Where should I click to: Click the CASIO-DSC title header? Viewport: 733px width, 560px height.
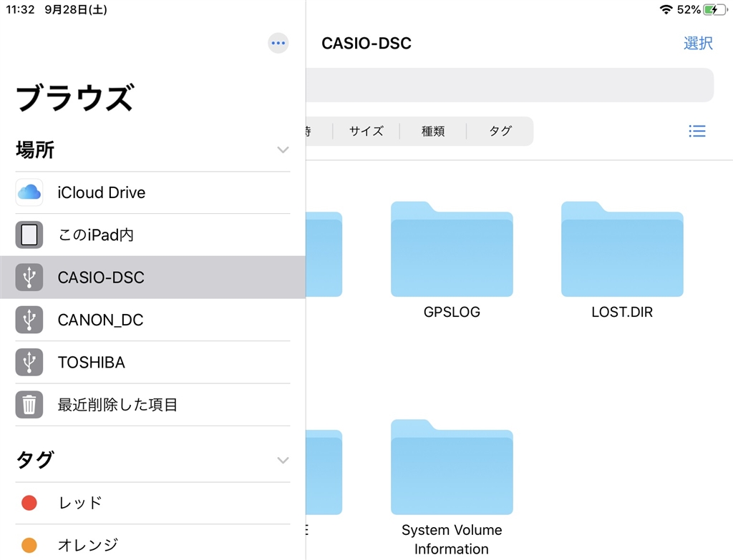point(366,44)
